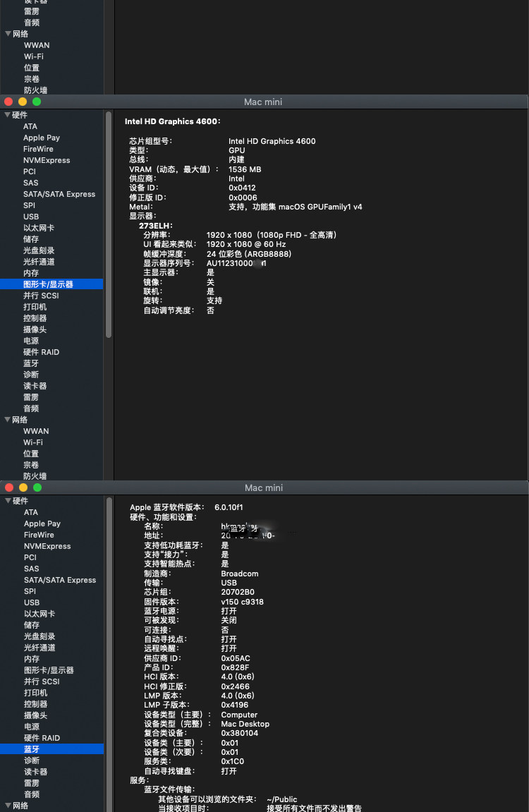Click firmware version 'v150 c9318'
The height and width of the screenshot is (812, 529).
[x=242, y=602]
